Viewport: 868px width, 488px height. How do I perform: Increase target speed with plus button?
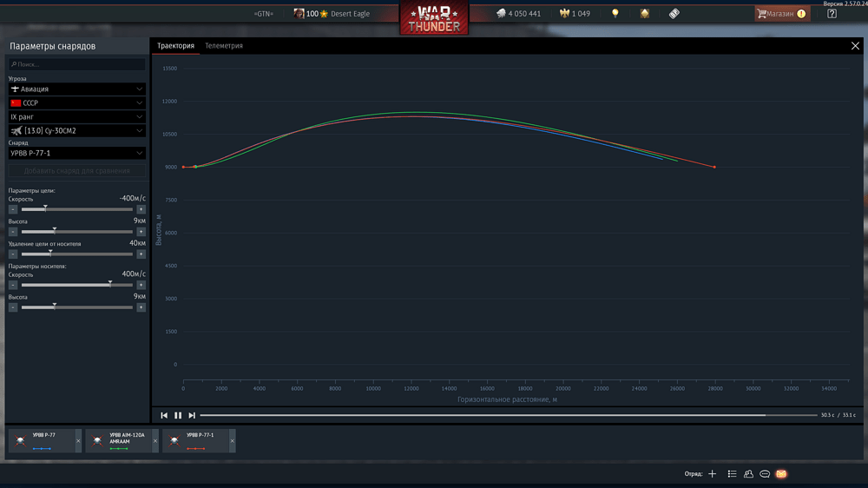141,209
